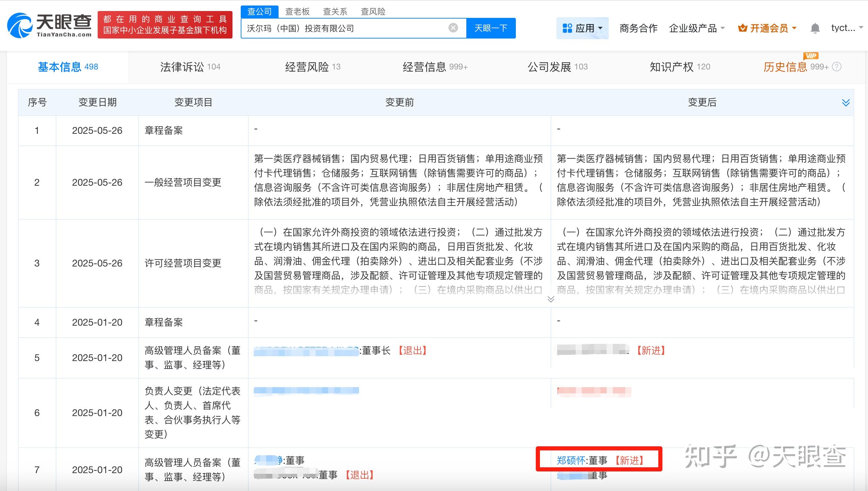Screen dimensions: 868x491
Task: Click the 变更项目 column header
Action: pos(193,102)
